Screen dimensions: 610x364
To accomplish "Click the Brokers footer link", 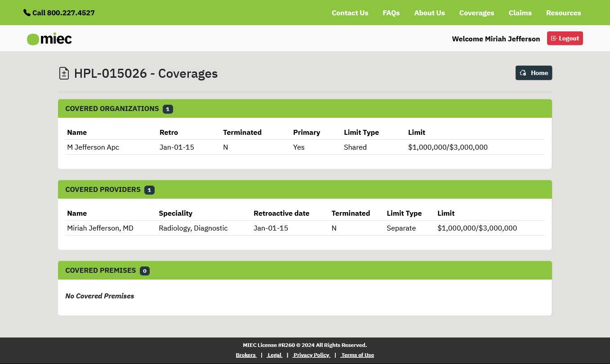I will [x=246, y=355].
